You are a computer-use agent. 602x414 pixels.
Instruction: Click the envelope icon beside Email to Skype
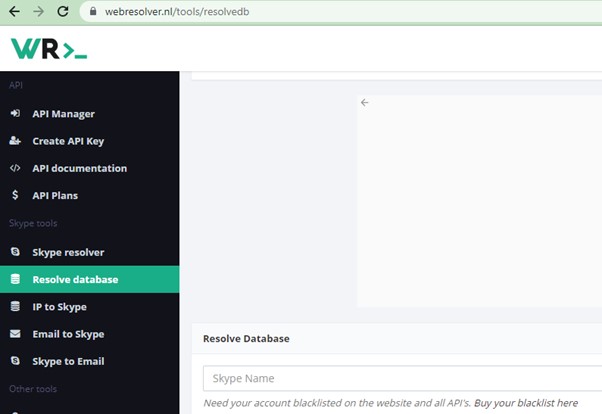coord(15,333)
